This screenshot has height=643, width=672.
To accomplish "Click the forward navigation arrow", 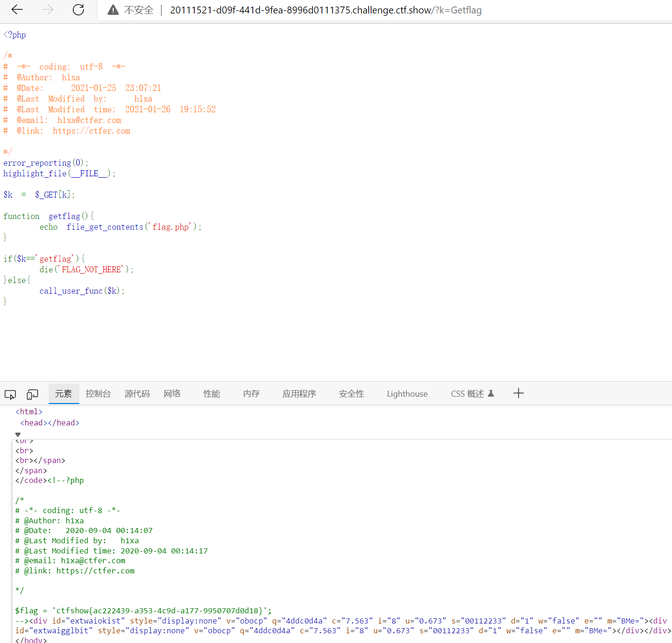I will coord(48,10).
